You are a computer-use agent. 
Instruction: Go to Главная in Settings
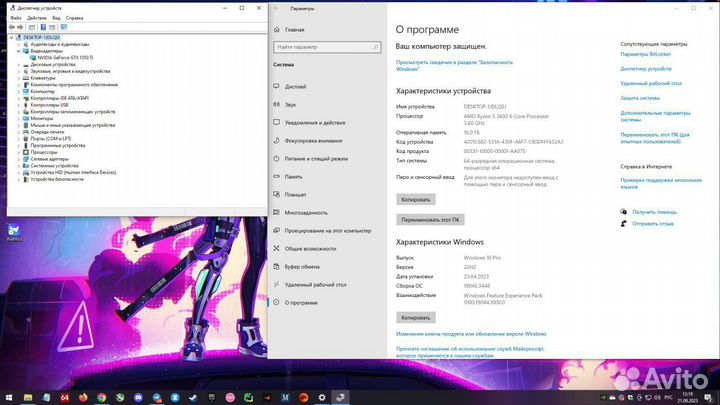click(x=294, y=29)
